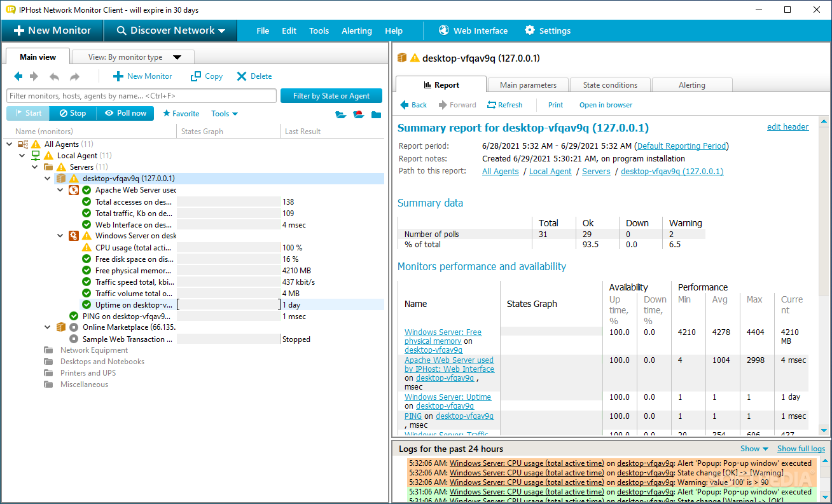Collapse all tree folders icon
The image size is (832, 504).
pyautogui.click(x=377, y=114)
